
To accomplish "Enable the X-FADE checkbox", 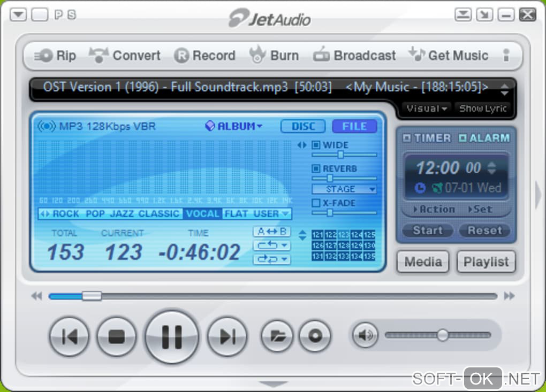I will [316, 203].
